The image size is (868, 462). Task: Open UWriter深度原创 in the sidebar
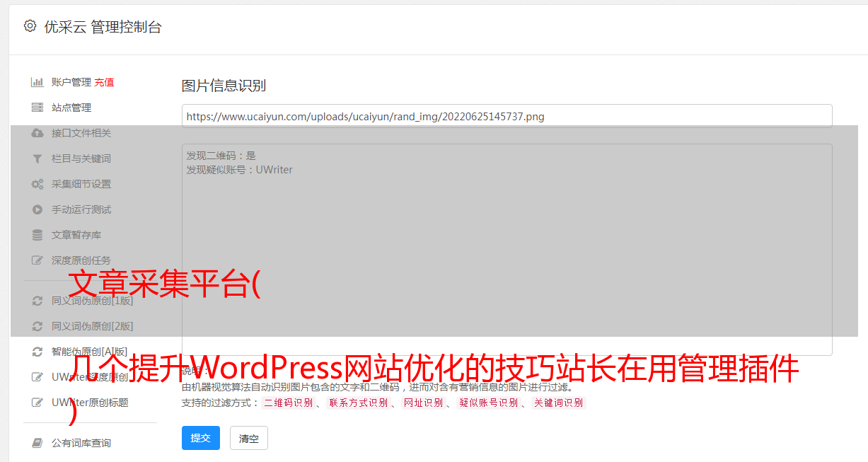90,377
